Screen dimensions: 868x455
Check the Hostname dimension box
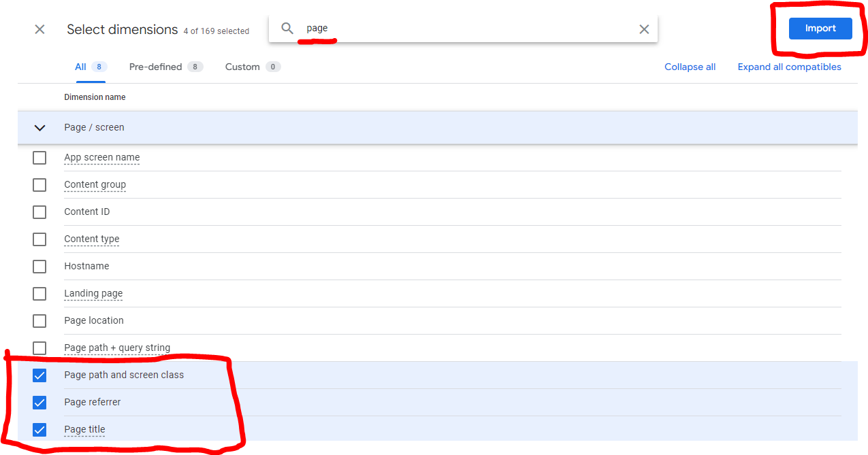coord(39,267)
